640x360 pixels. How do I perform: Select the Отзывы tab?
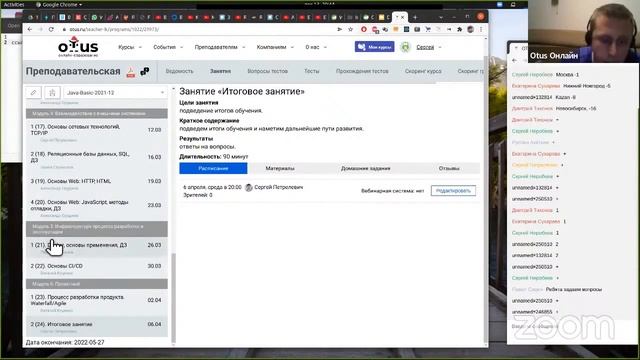pos(449,168)
